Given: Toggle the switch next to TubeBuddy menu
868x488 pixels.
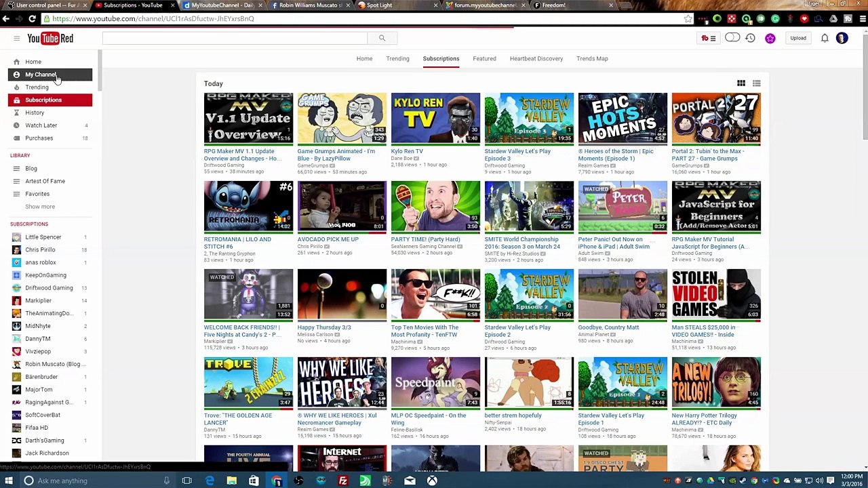Looking at the screenshot, I should 732,38.
